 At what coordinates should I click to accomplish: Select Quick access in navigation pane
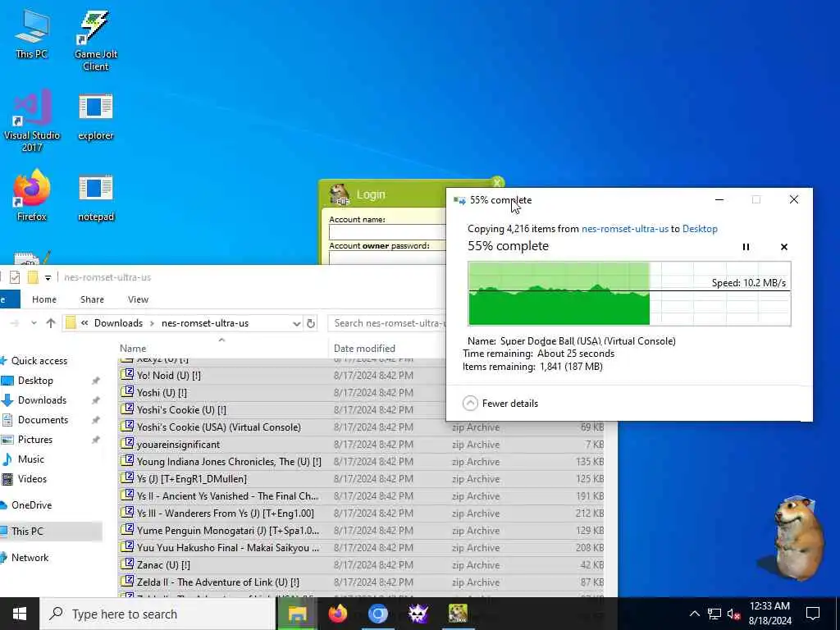click(39, 361)
